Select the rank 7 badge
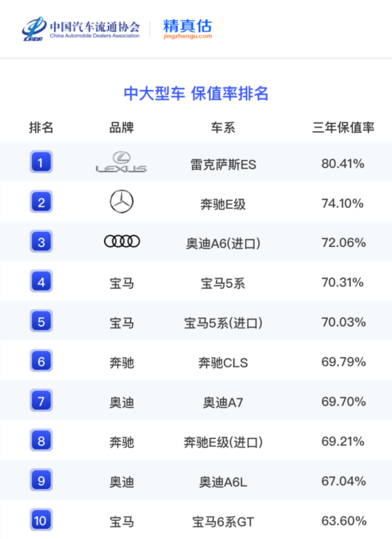This screenshot has height=539, width=392. point(41,401)
